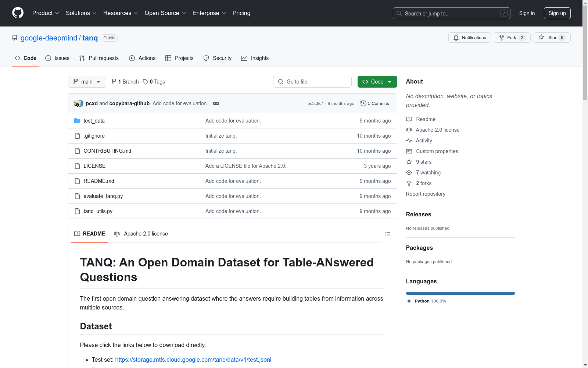Screen dimensions: 588x368
Task: Click the bell icon in Notifications button
Action: pyautogui.click(x=456, y=38)
